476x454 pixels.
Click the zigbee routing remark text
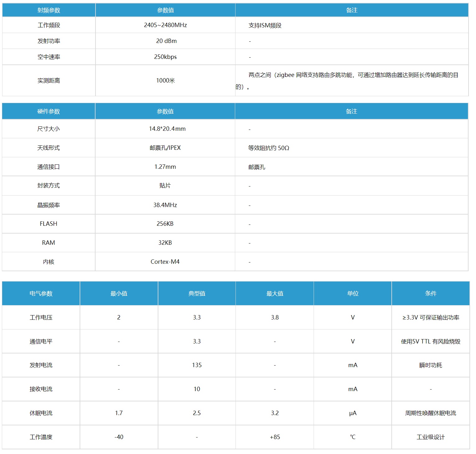point(347,81)
